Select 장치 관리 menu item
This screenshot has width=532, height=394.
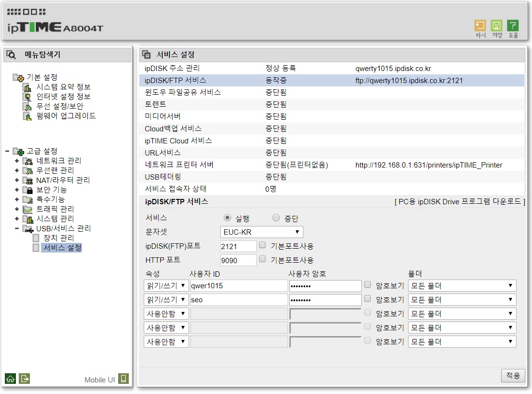tap(58, 238)
